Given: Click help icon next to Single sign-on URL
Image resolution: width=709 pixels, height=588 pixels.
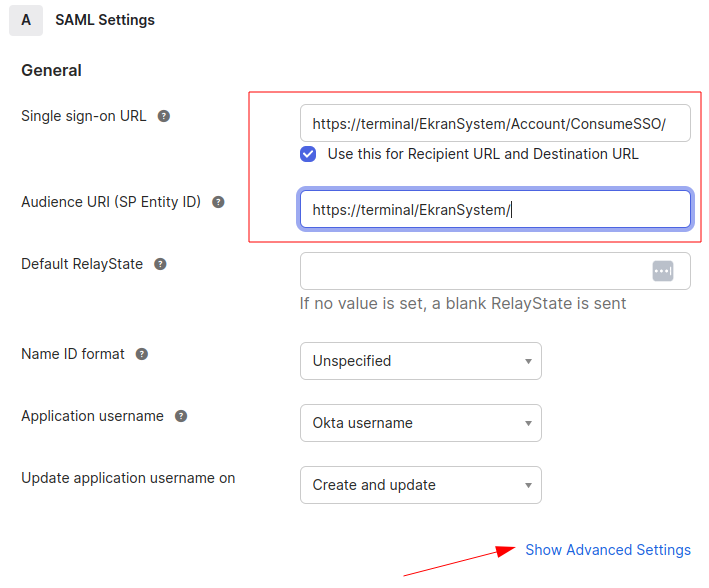Looking at the screenshot, I should click(164, 116).
